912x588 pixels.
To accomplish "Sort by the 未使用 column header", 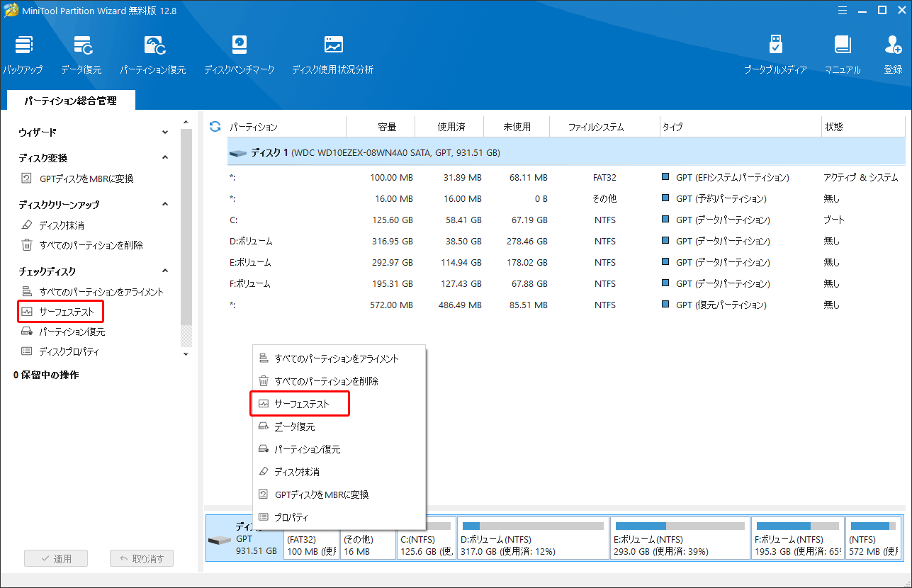I will click(x=517, y=127).
